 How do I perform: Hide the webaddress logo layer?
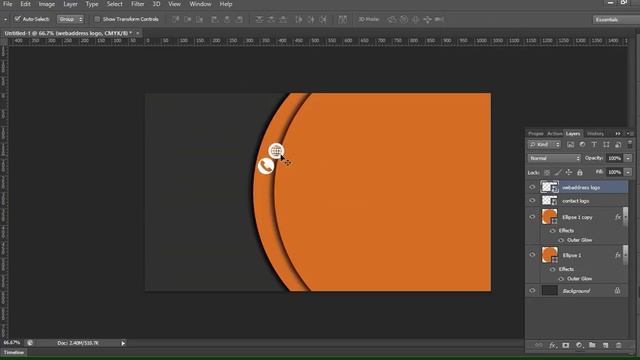point(532,187)
